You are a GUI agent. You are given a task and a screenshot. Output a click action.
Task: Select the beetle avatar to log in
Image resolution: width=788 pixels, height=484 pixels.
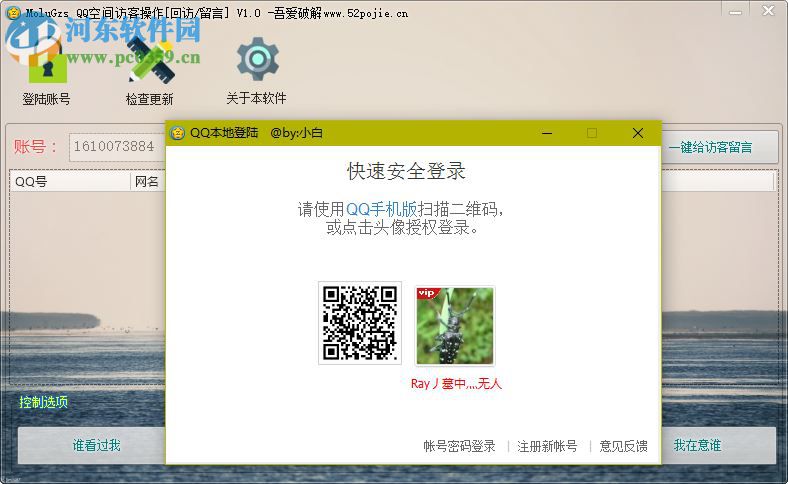[454, 325]
